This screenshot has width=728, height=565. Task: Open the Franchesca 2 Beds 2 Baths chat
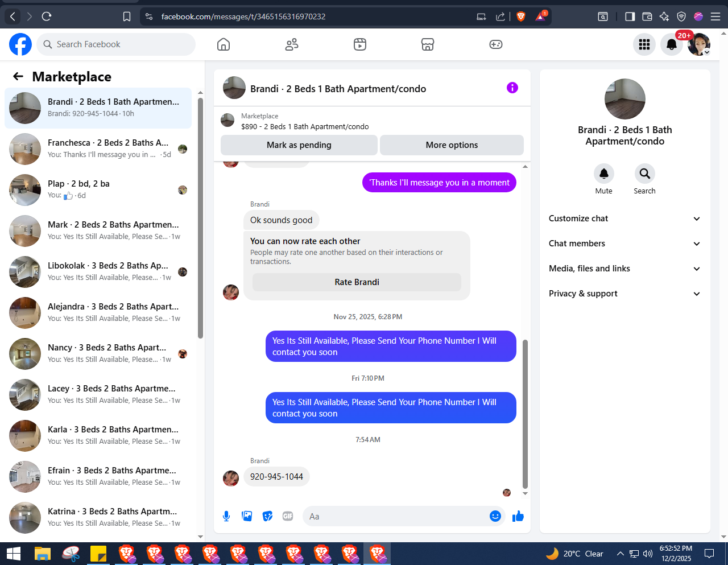[x=98, y=149]
